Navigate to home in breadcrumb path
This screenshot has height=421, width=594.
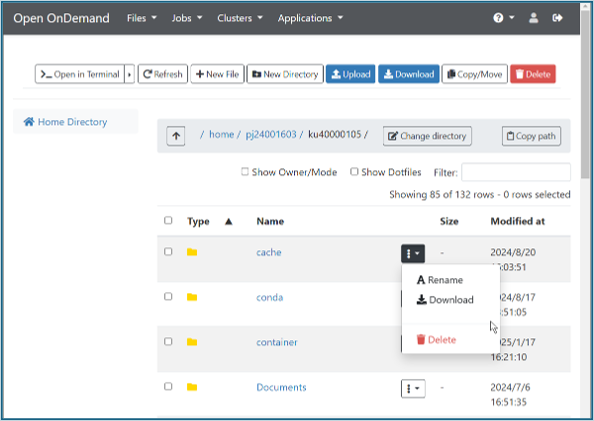222,135
